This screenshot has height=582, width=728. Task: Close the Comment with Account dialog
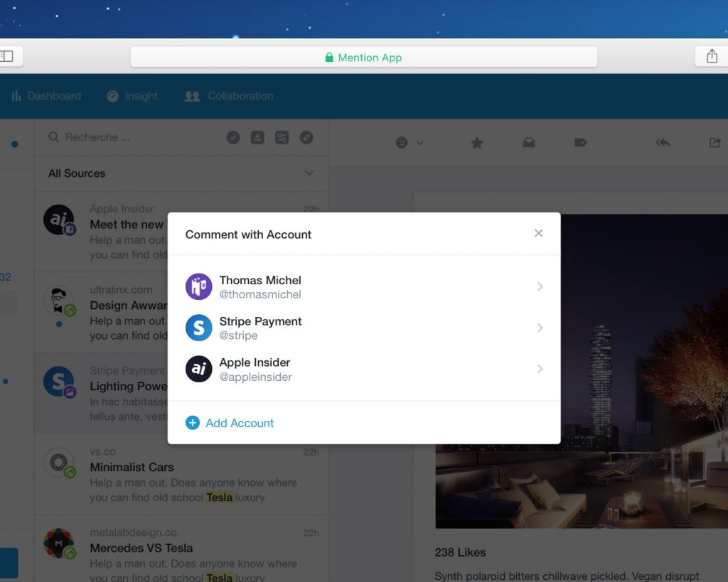coord(539,233)
